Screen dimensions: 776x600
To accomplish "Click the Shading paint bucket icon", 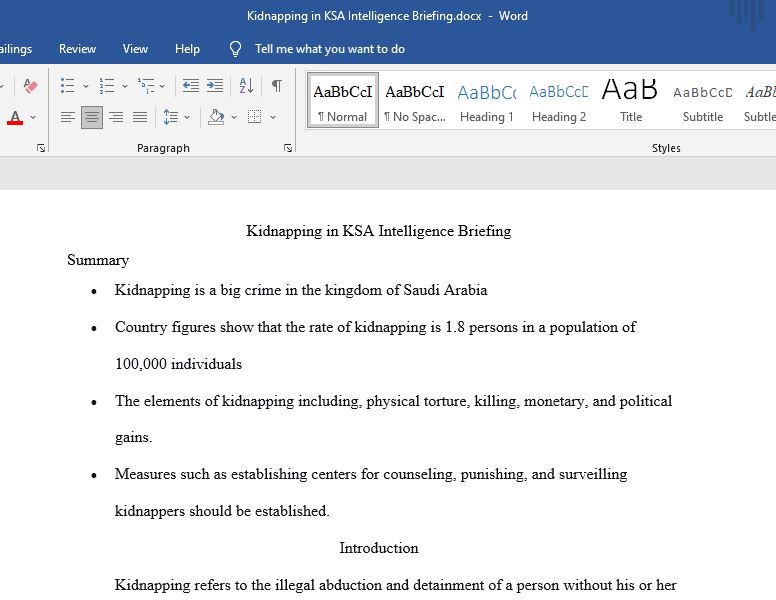I will click(216, 117).
